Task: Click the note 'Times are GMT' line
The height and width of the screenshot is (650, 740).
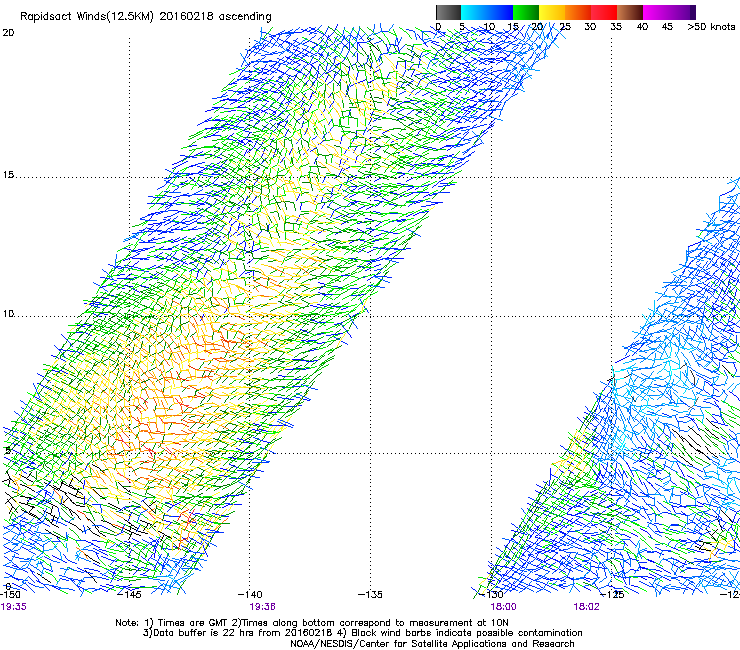Action: pyautogui.click(x=312, y=623)
